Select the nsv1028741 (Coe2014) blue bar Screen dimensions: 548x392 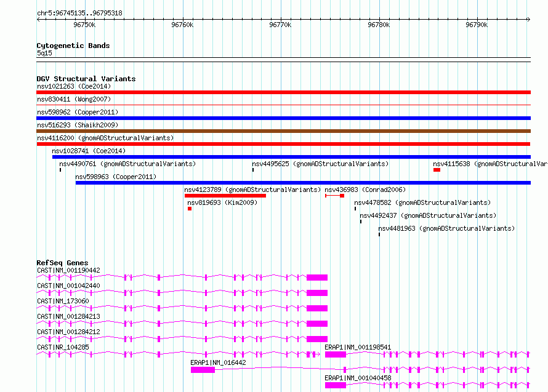[291, 157]
